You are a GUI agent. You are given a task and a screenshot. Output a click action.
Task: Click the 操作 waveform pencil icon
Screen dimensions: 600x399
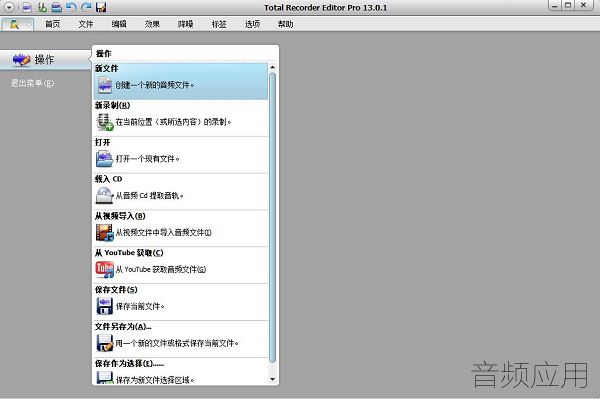pyautogui.click(x=21, y=60)
